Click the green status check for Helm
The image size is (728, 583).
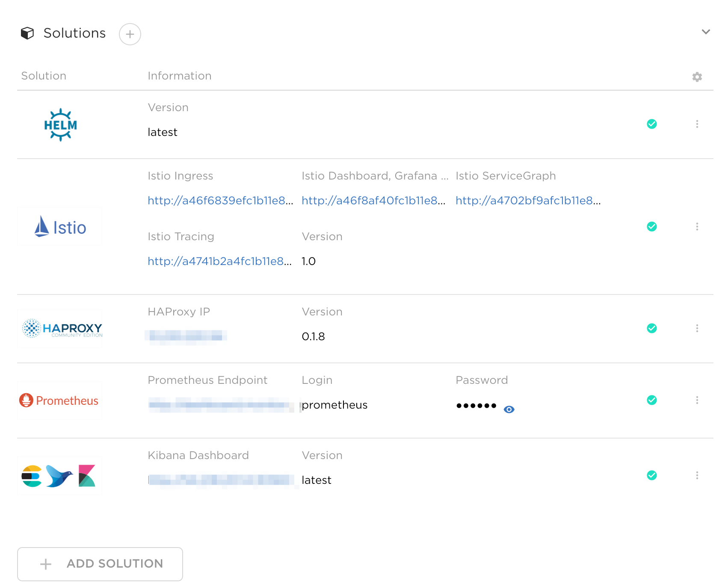[x=652, y=124]
